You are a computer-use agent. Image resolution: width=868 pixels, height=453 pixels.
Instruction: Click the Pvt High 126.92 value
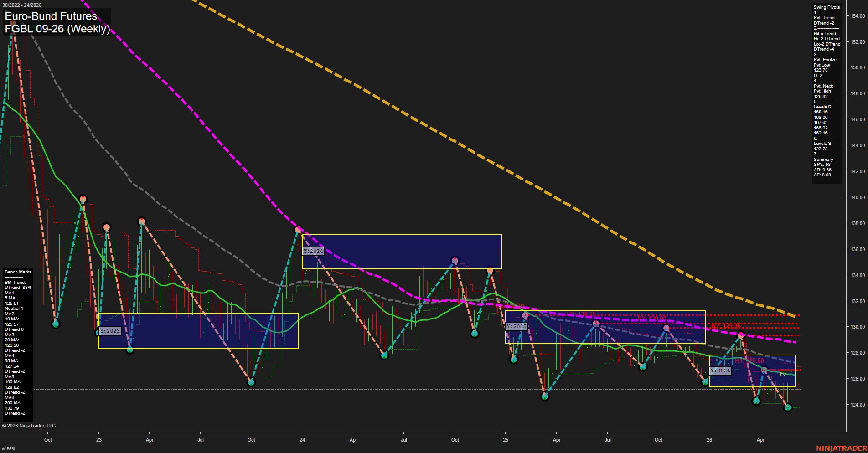821,96
